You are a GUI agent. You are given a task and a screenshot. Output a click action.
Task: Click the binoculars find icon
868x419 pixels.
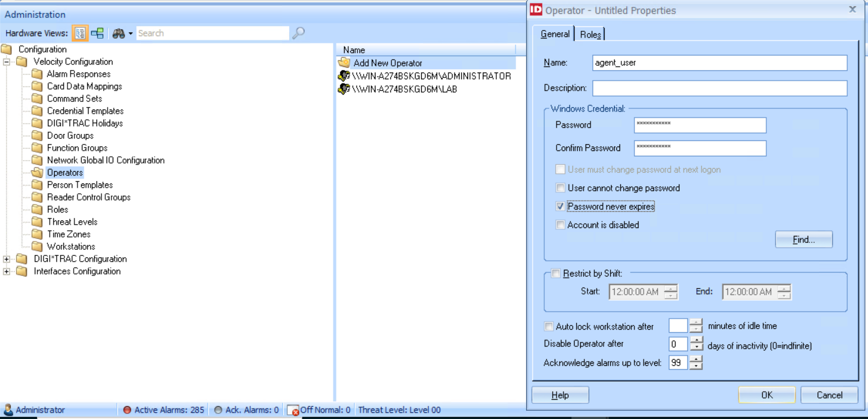[x=119, y=33]
